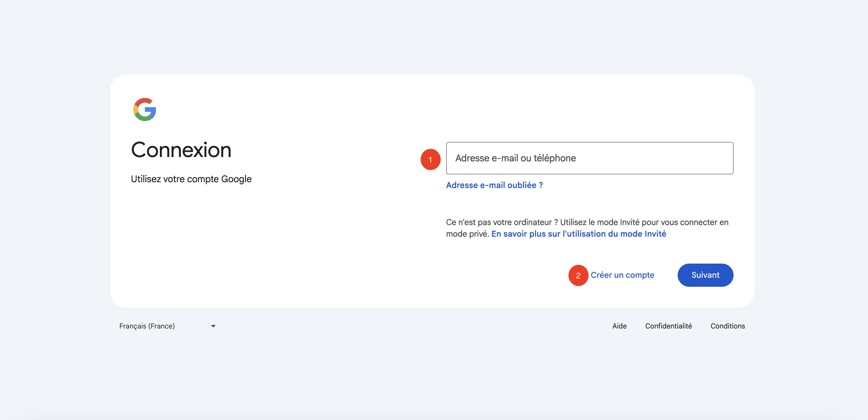Viewport: 868px width, 420px height.
Task: Click the Connexion heading
Action: pos(181,150)
